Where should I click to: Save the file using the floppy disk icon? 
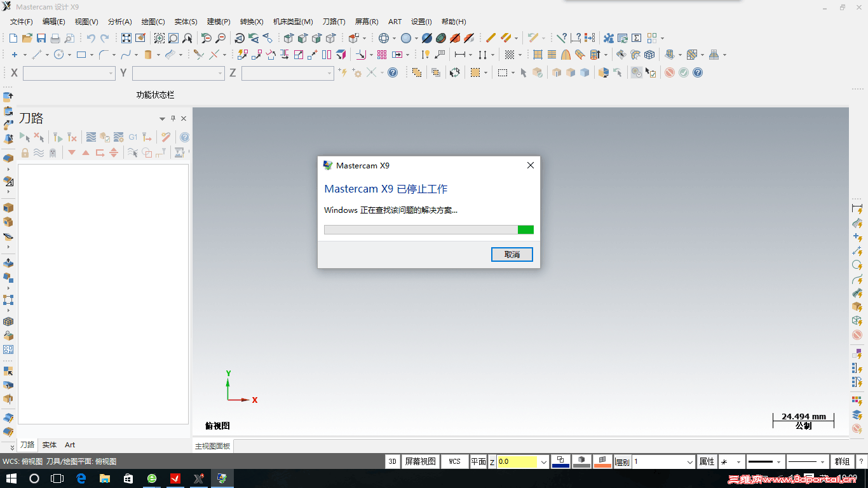(x=41, y=38)
